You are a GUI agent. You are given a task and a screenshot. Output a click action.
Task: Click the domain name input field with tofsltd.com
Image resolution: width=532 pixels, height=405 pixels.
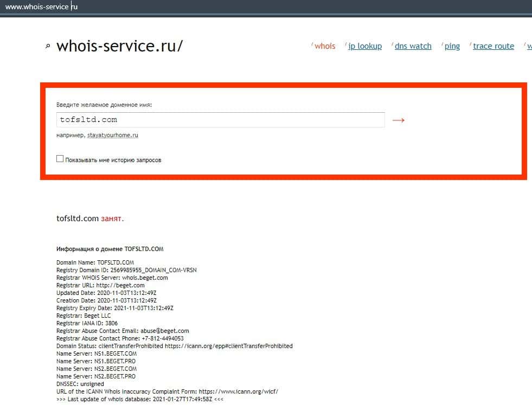pyautogui.click(x=221, y=120)
